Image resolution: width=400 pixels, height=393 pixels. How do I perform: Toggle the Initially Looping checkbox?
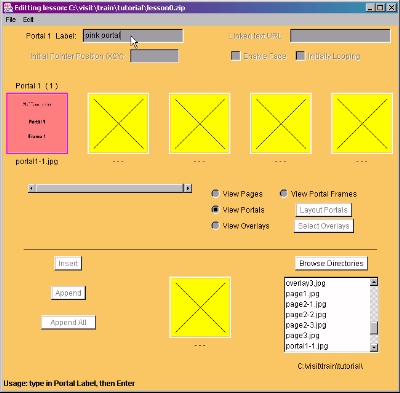pos(300,56)
